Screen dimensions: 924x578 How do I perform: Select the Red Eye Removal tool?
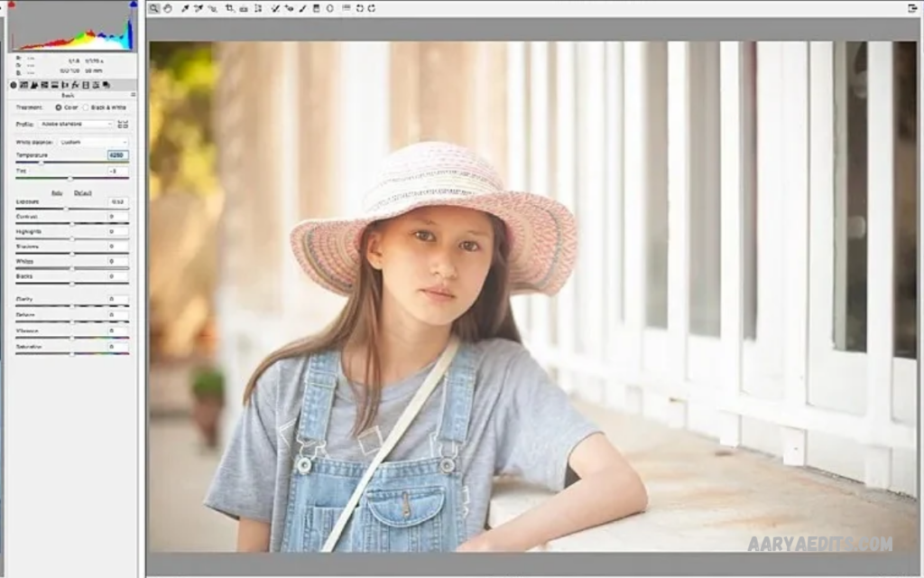pos(289,8)
